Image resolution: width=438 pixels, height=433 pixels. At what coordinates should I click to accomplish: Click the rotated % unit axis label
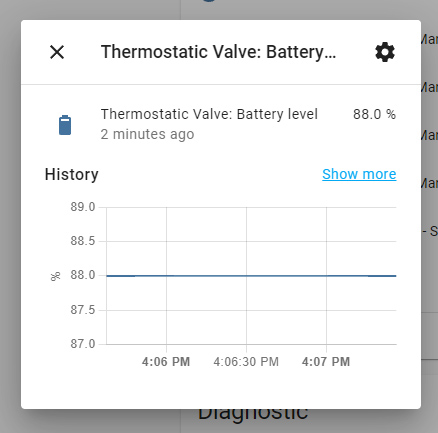click(x=55, y=277)
